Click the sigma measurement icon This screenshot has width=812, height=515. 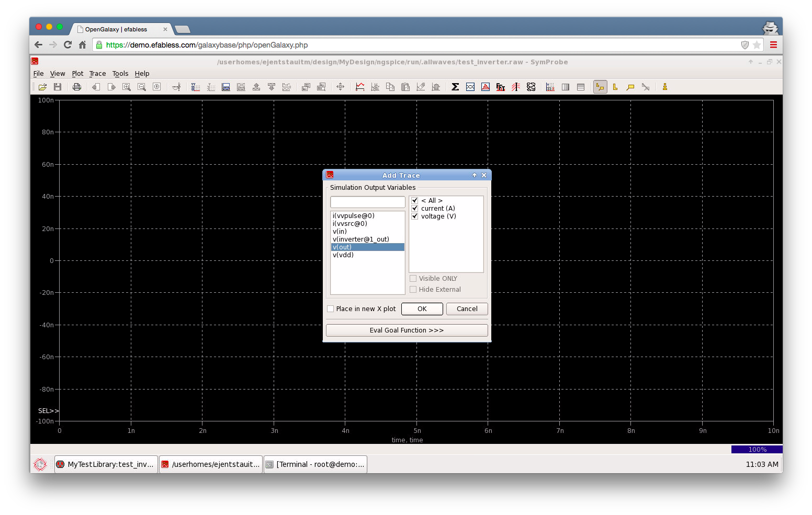pos(455,87)
